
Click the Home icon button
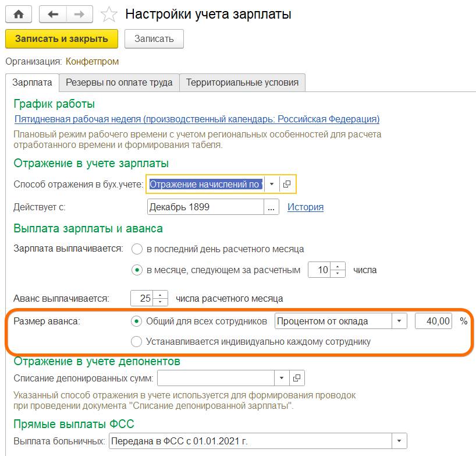(19, 14)
